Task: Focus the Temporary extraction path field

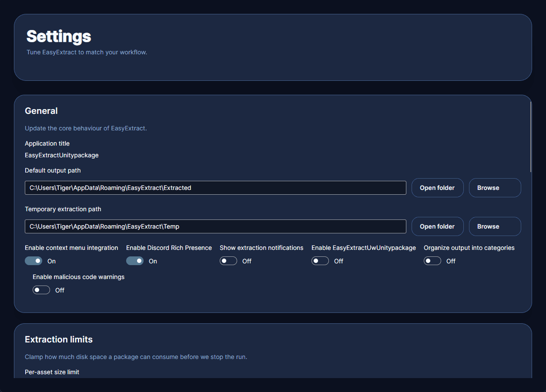Action: (x=215, y=226)
